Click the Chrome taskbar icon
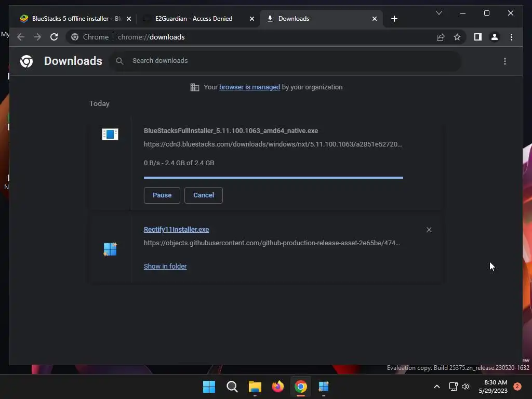This screenshot has width=532, height=399. click(301, 387)
